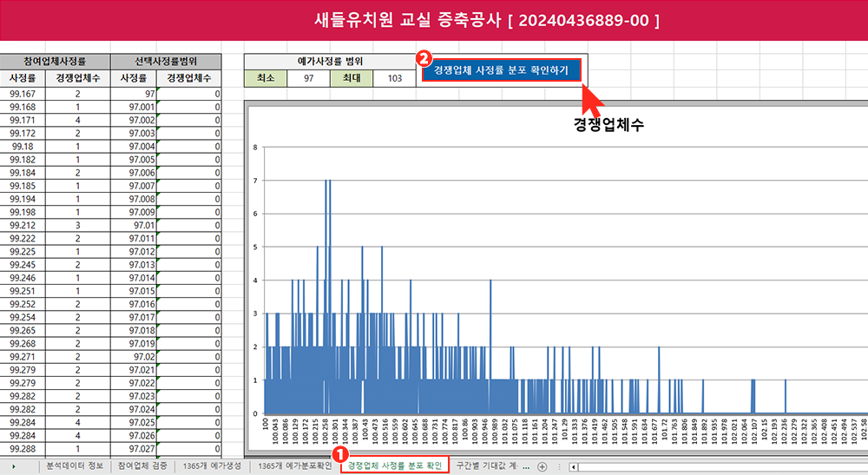Select the cell containing 99.288
Viewport: 868px width, 475px height.
click(x=23, y=449)
